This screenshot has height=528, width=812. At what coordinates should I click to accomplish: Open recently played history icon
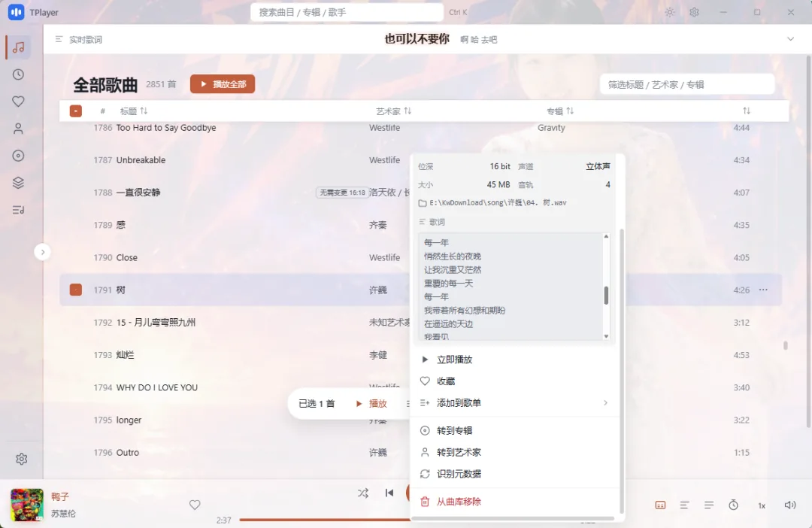click(x=18, y=74)
